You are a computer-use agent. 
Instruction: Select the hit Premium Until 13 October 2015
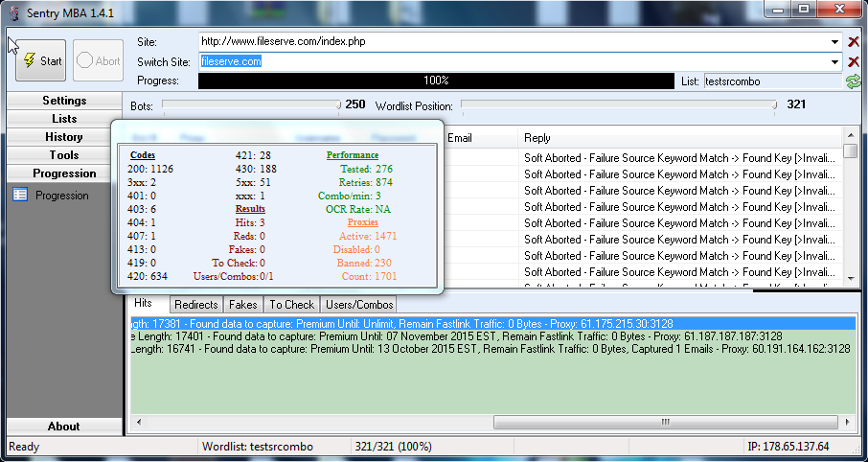[492, 349]
